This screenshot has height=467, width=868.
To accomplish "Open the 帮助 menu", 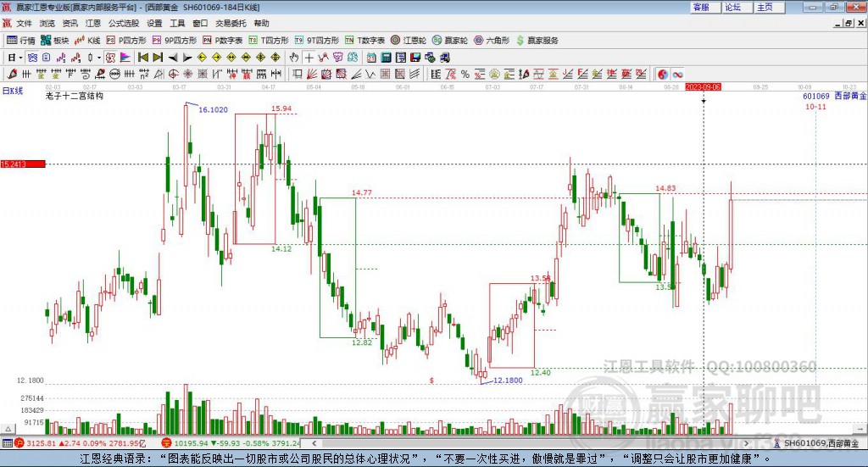I will (x=261, y=23).
